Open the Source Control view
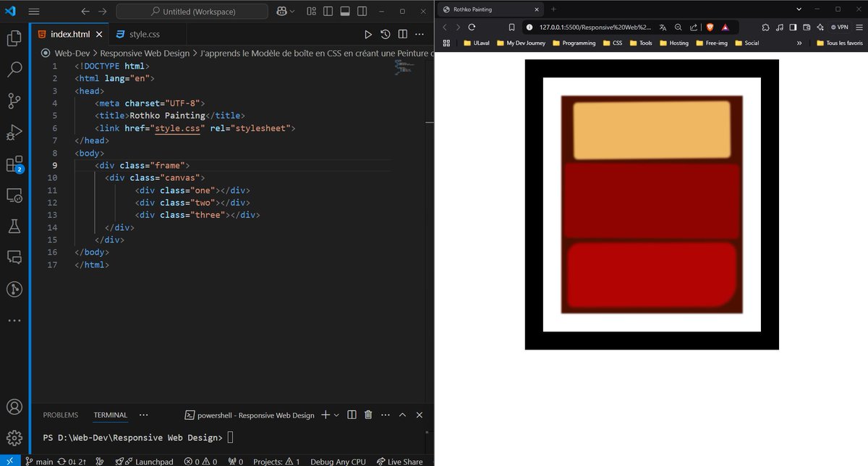This screenshot has width=868, height=466. pos(14,101)
